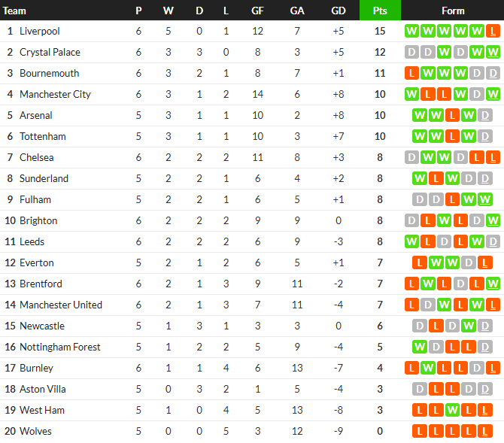
Task: Click Manchester City's D form badge
Action: pyautogui.click(x=477, y=95)
